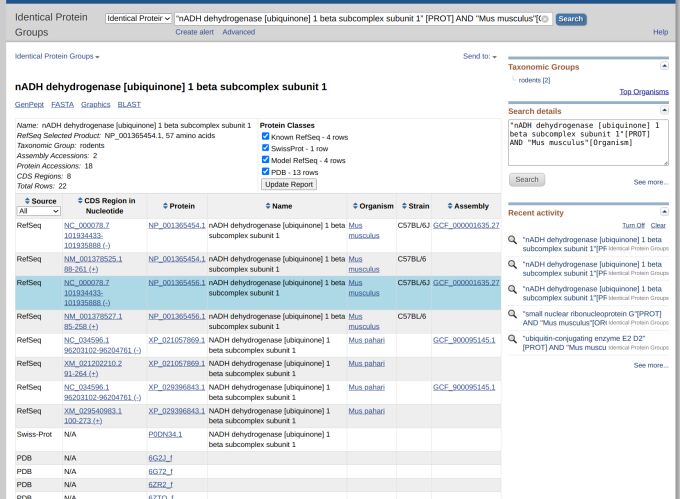Collapse the Taxonomic Groups panel
This screenshot has height=499, width=680.
664,66
